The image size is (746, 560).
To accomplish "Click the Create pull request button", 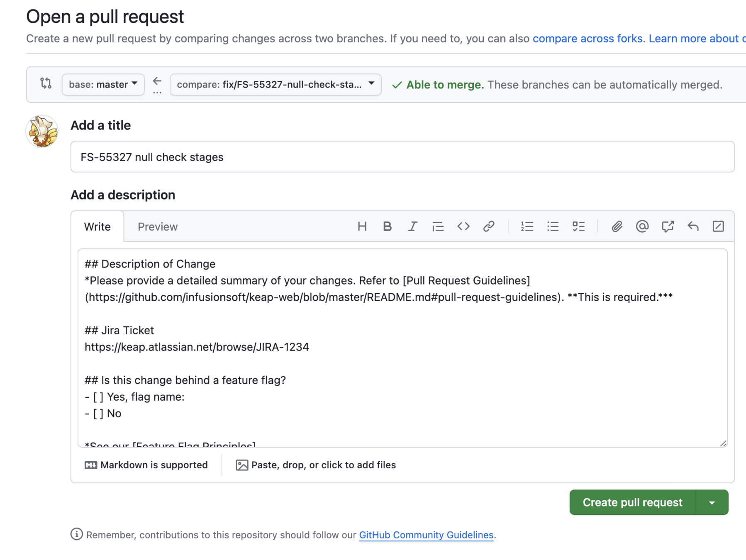I will tap(632, 502).
